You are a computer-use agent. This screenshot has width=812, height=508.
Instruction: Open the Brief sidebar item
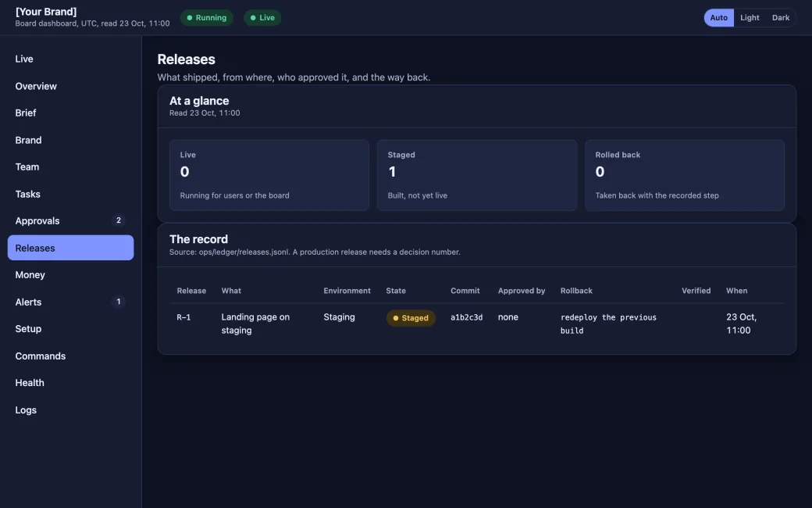70,113
